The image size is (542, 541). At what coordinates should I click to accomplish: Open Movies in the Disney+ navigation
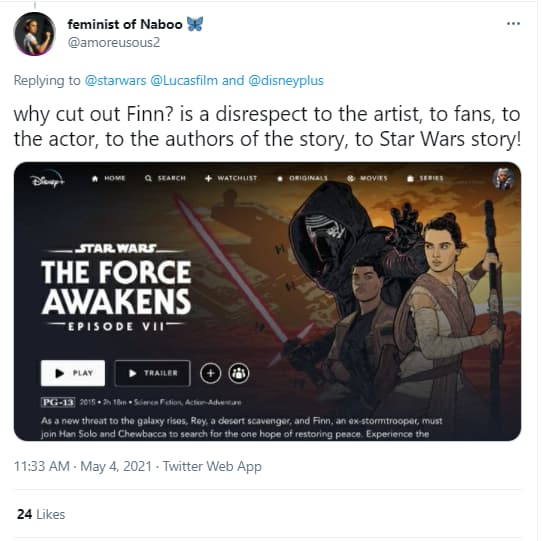367,178
